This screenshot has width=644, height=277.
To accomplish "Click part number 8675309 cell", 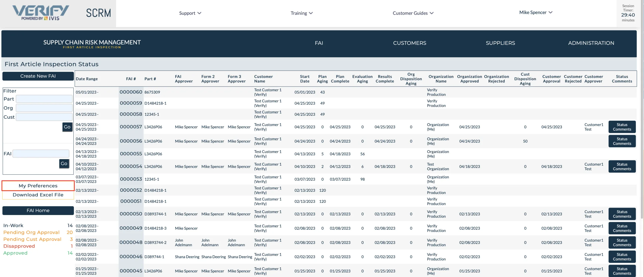I will pyautogui.click(x=152, y=92).
